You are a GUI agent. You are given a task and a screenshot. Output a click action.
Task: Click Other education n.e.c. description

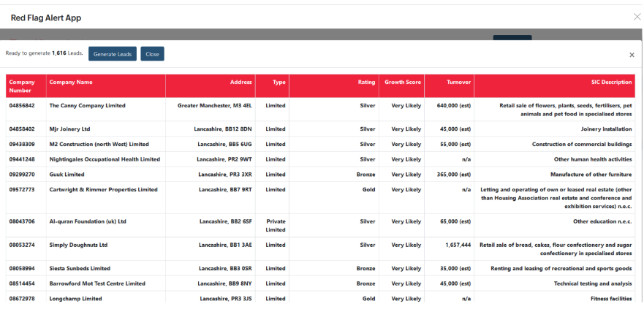tap(602, 221)
